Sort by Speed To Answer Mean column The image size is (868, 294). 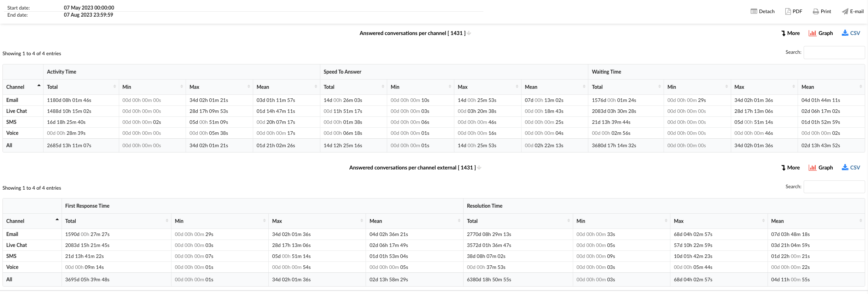554,87
